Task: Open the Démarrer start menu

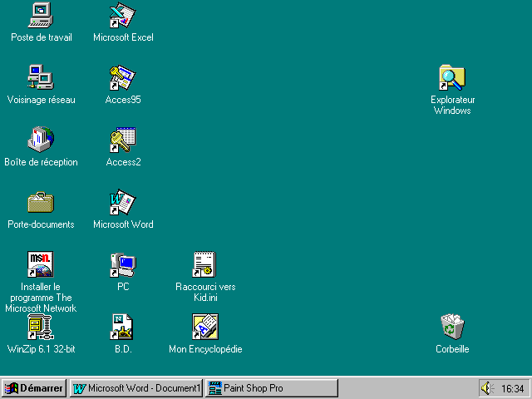Action: (34, 388)
